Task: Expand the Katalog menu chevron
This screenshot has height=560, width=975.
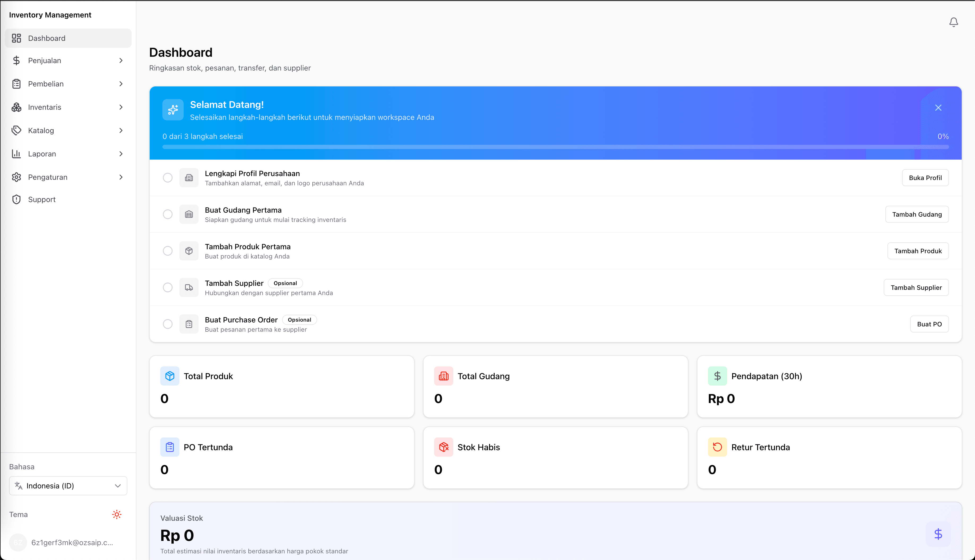Action: pyautogui.click(x=121, y=130)
